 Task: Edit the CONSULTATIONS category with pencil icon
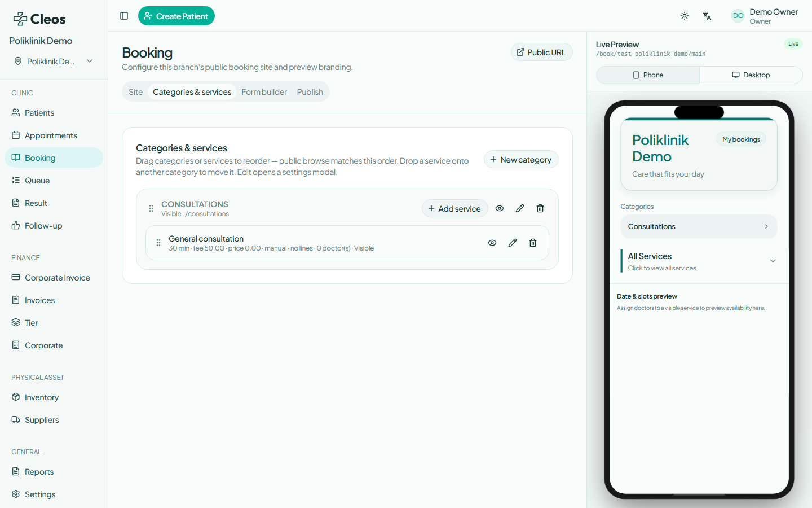click(x=520, y=208)
